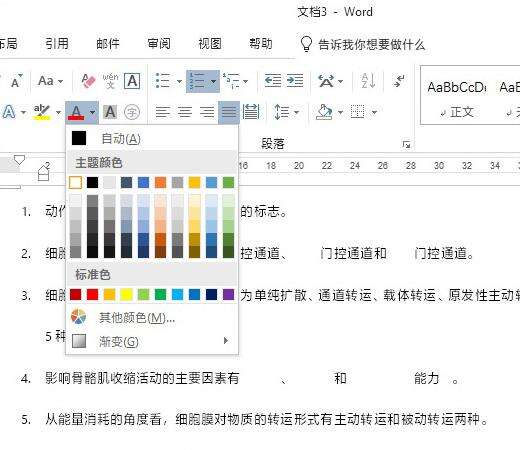Open the 渐变(G) gradient submenu
The width and height of the screenshot is (520, 450).
[x=152, y=341]
